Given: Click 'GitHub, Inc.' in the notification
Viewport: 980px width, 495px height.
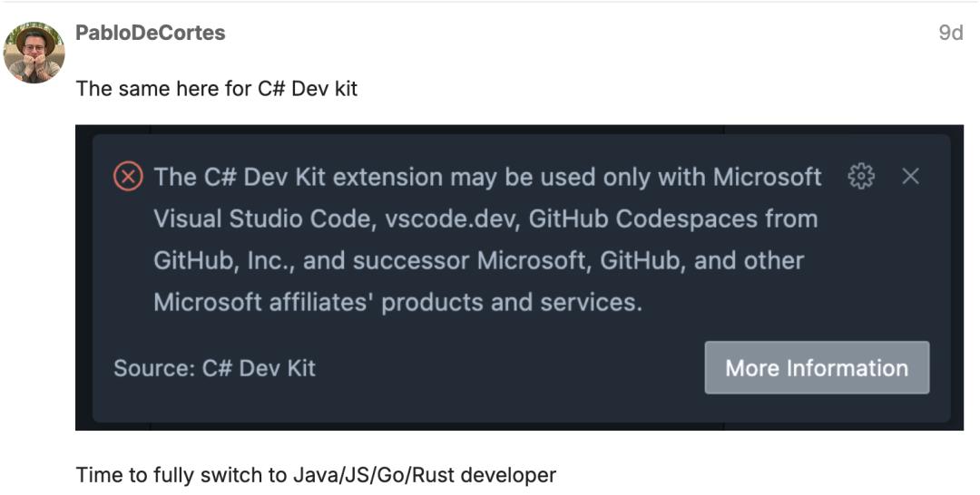Looking at the screenshot, I should point(224,261).
